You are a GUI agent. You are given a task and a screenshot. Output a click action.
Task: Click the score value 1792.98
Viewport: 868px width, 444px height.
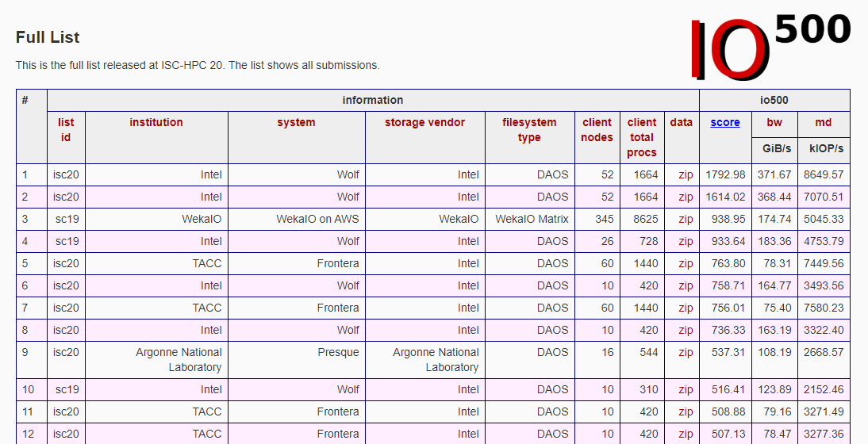(725, 174)
